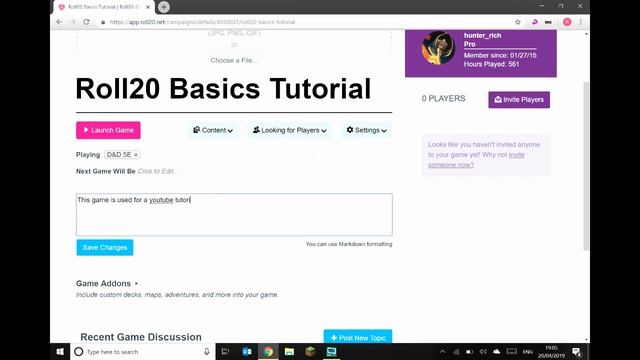
Task: Click the taskbar search box
Action: click(142, 351)
